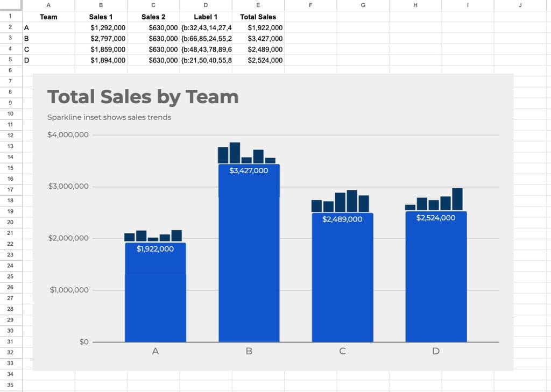Click the chart title Total Sales by Team

(143, 97)
